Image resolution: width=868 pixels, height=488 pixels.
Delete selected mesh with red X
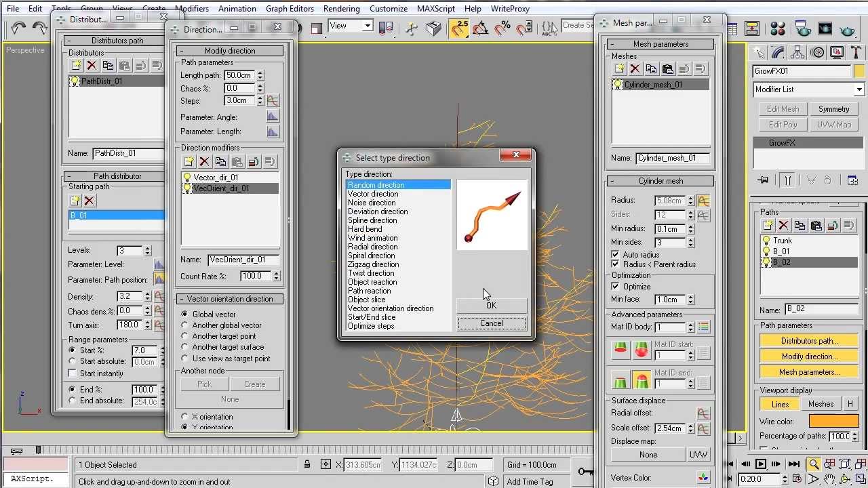click(635, 69)
